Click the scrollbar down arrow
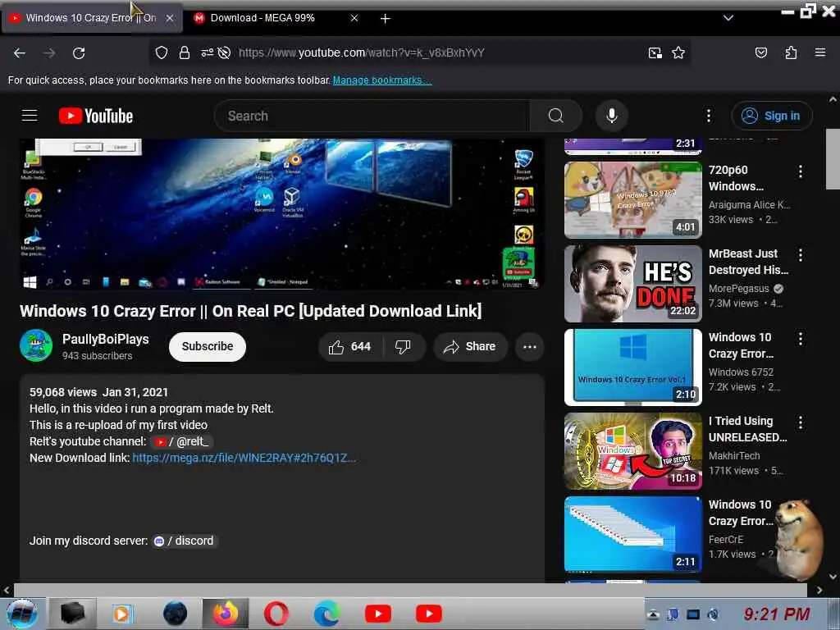Image resolution: width=840 pixels, height=630 pixels. tap(832, 577)
